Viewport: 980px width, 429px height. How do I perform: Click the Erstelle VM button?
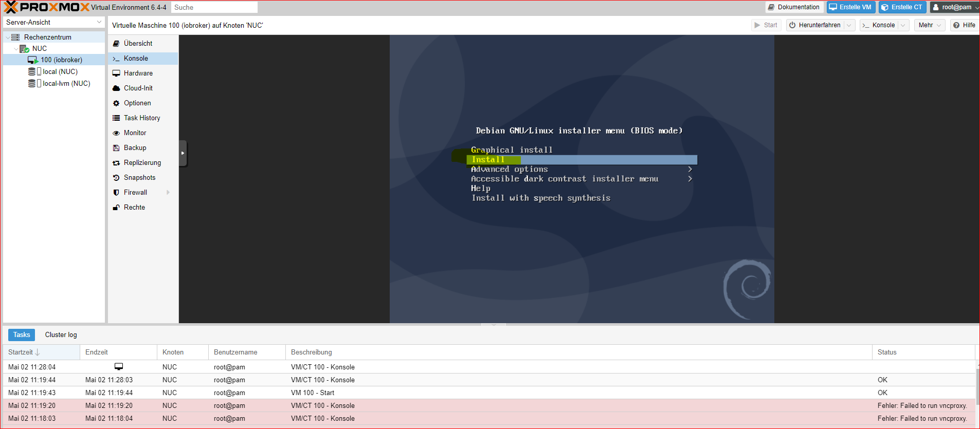click(x=851, y=7)
